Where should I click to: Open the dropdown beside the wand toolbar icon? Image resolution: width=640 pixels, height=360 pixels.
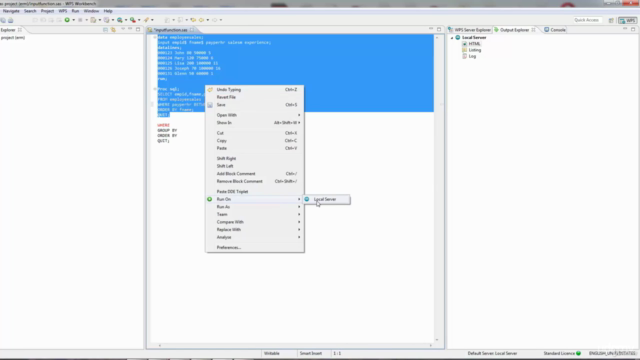[x=152, y=20]
